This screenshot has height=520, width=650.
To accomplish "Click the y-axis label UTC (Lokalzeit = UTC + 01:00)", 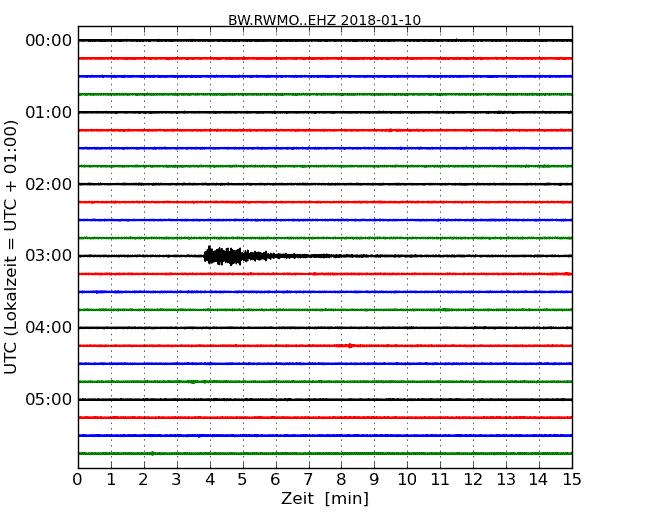I will point(11,247).
